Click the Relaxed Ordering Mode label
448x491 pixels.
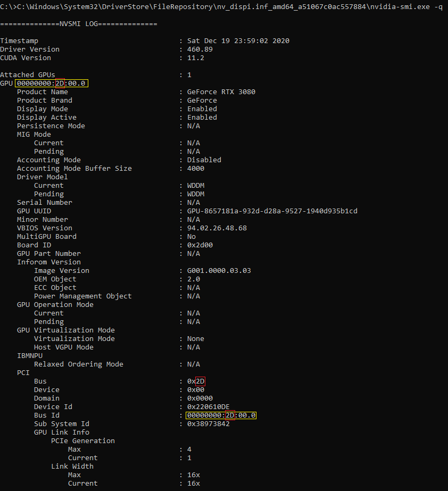(79, 364)
